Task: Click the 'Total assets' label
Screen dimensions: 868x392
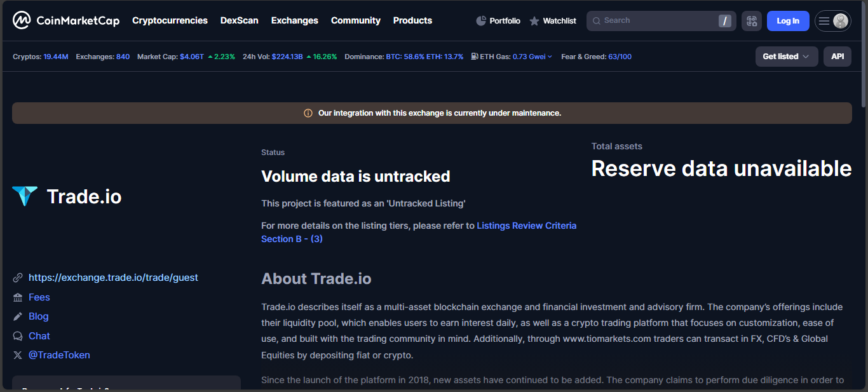Action: pyautogui.click(x=617, y=146)
